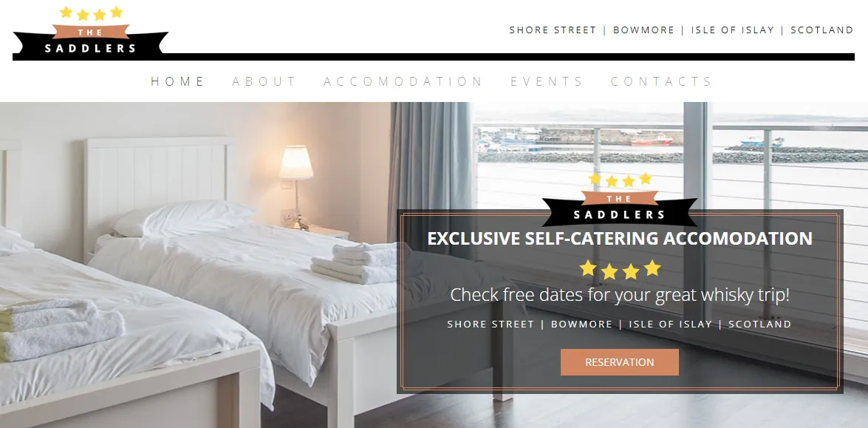Screen dimensions: 868x428
Task: Click Shore Street in the header address
Action: [x=553, y=30]
